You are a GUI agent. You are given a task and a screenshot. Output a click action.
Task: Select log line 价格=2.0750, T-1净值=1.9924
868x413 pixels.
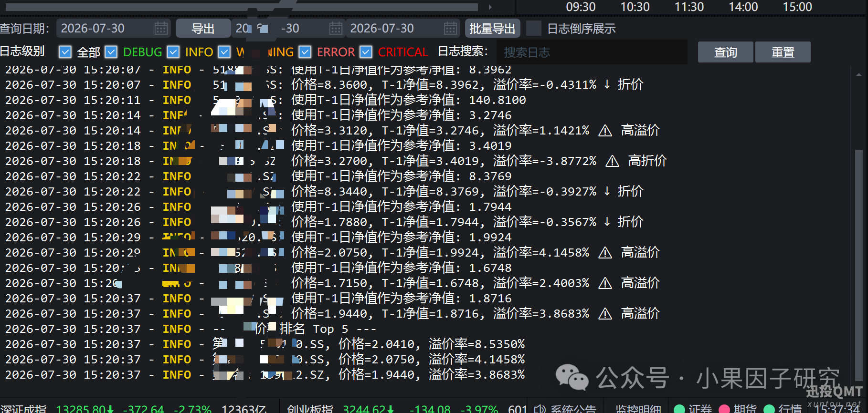pyautogui.click(x=332, y=253)
